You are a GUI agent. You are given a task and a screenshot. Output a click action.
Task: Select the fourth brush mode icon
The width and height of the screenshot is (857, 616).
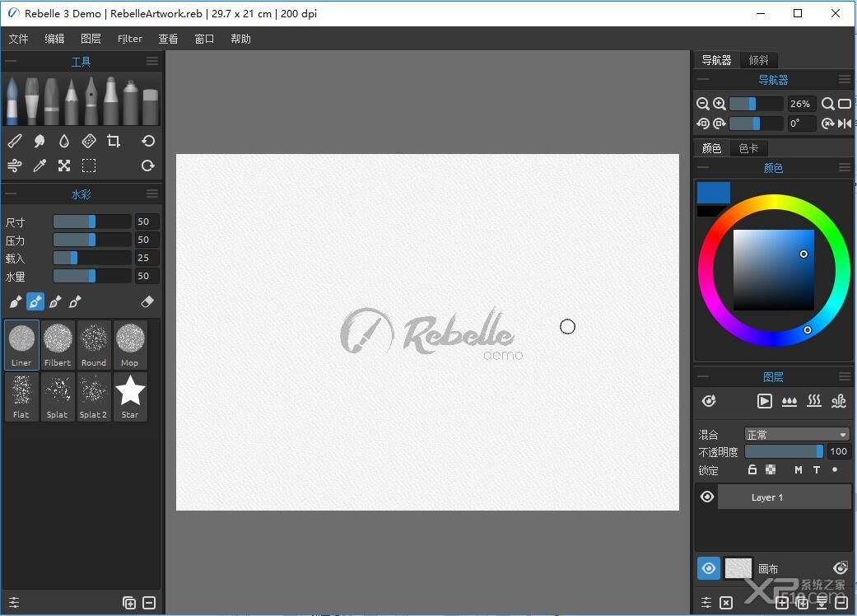[x=75, y=301]
